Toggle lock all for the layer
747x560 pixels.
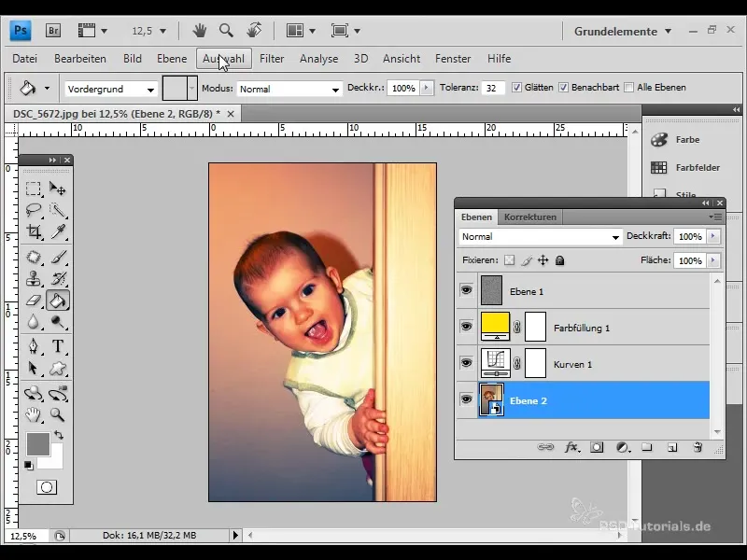(559, 260)
